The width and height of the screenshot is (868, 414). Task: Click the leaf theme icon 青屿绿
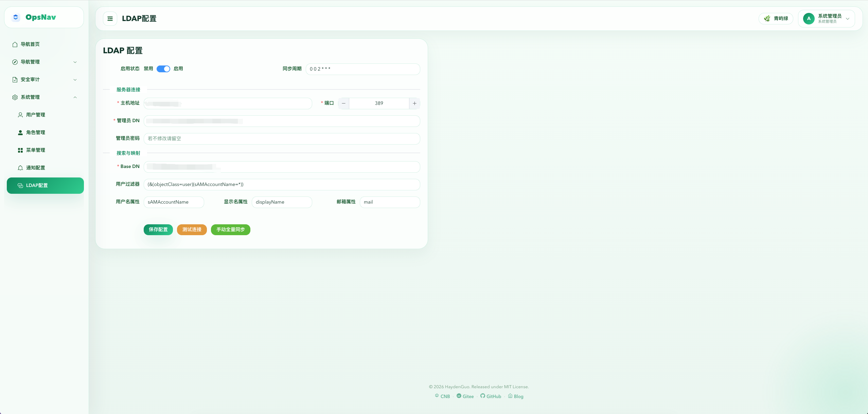tap(767, 18)
